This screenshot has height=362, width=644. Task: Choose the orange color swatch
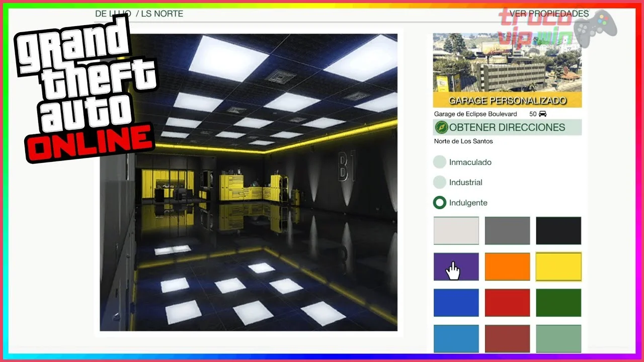507,266
